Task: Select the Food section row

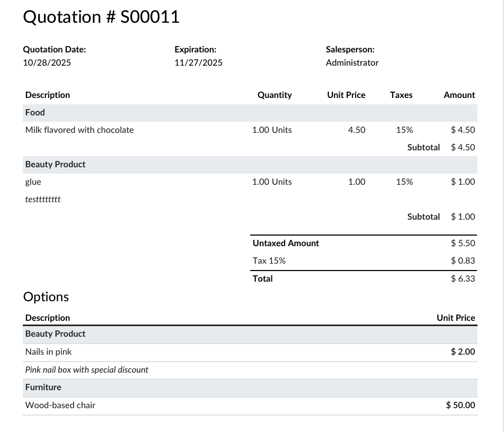Action: point(35,112)
